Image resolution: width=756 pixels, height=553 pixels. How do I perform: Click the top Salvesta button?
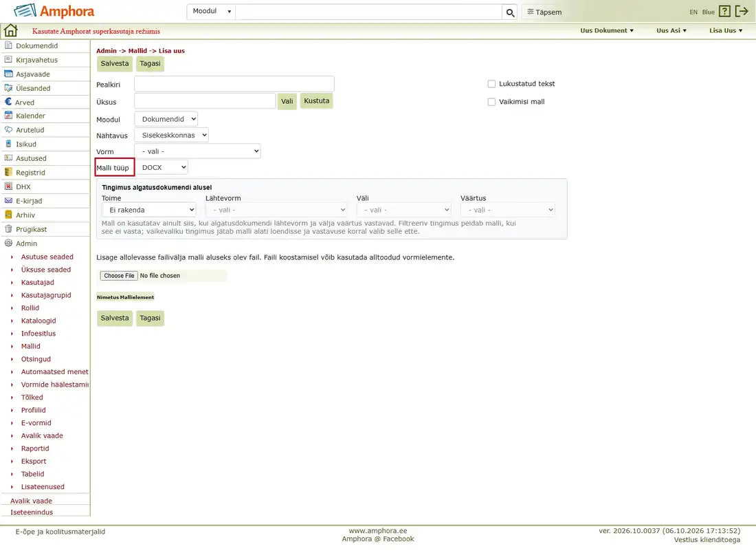[x=115, y=64]
